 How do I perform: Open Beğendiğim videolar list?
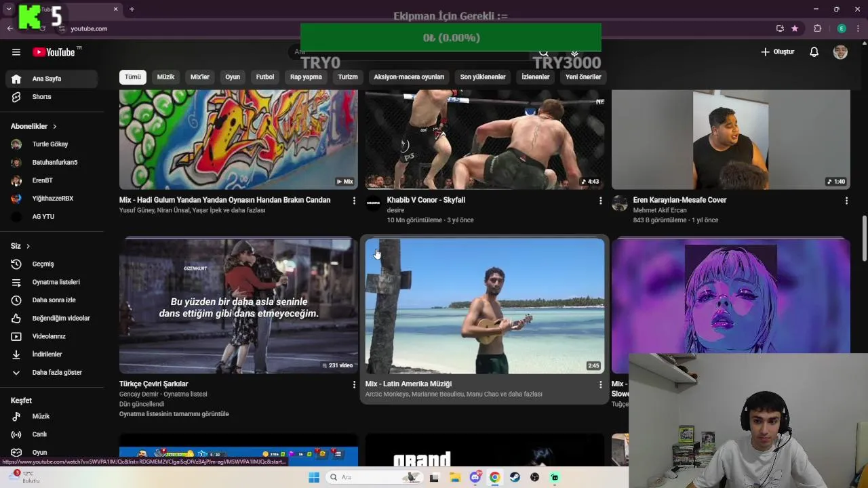pos(52,319)
